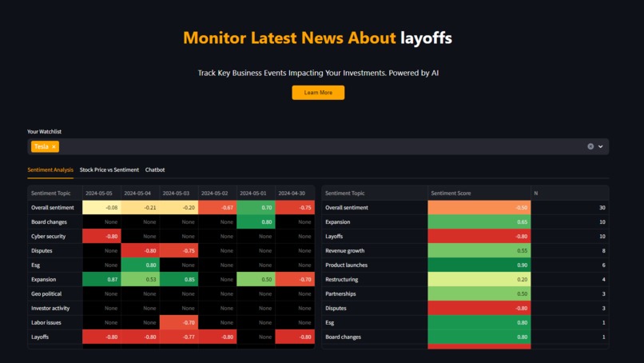Screen dimensions: 644x363
Task: Open the Chatbot tab
Action: click(x=155, y=170)
